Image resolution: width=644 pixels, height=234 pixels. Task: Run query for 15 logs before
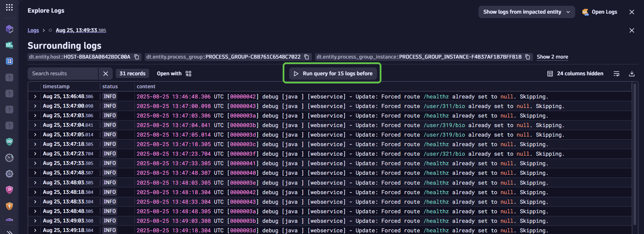tap(333, 74)
